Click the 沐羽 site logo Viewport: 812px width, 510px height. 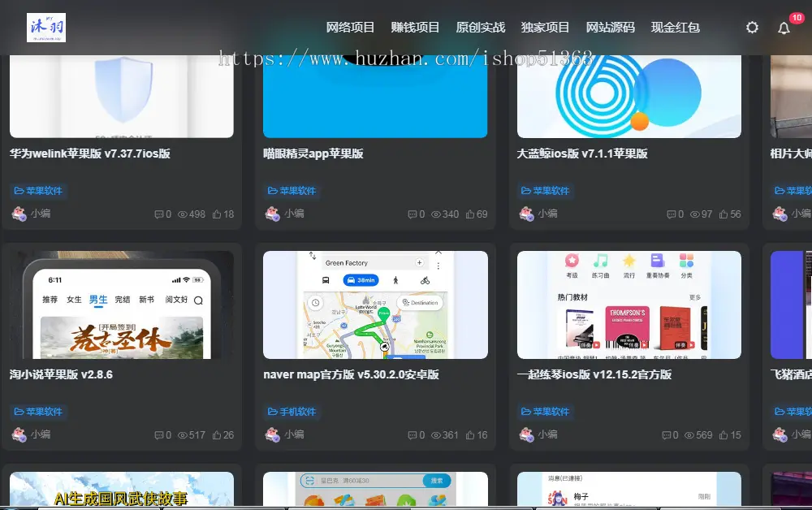pyautogui.click(x=46, y=28)
